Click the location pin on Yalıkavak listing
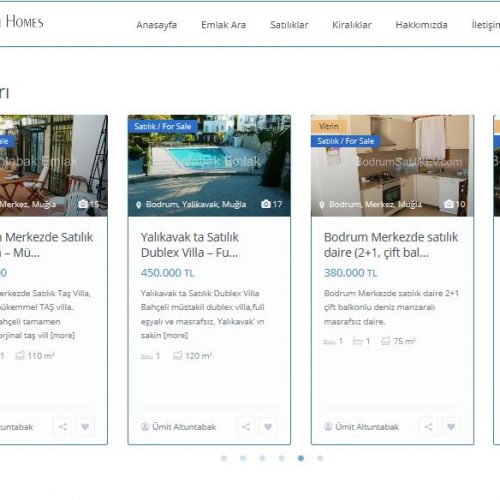Image resolution: width=500 pixels, height=500 pixels. pyautogui.click(x=139, y=205)
